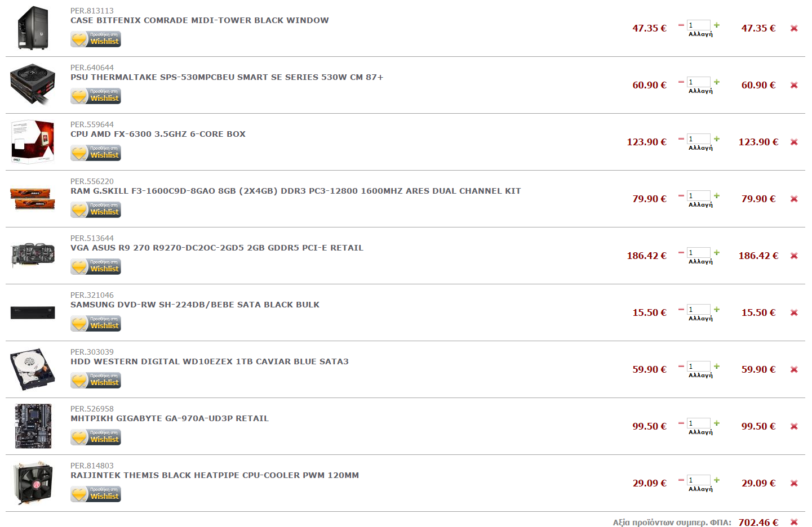Remove the Bitfenix Comrade case from cart
The image size is (812, 527).
pyautogui.click(x=794, y=28)
